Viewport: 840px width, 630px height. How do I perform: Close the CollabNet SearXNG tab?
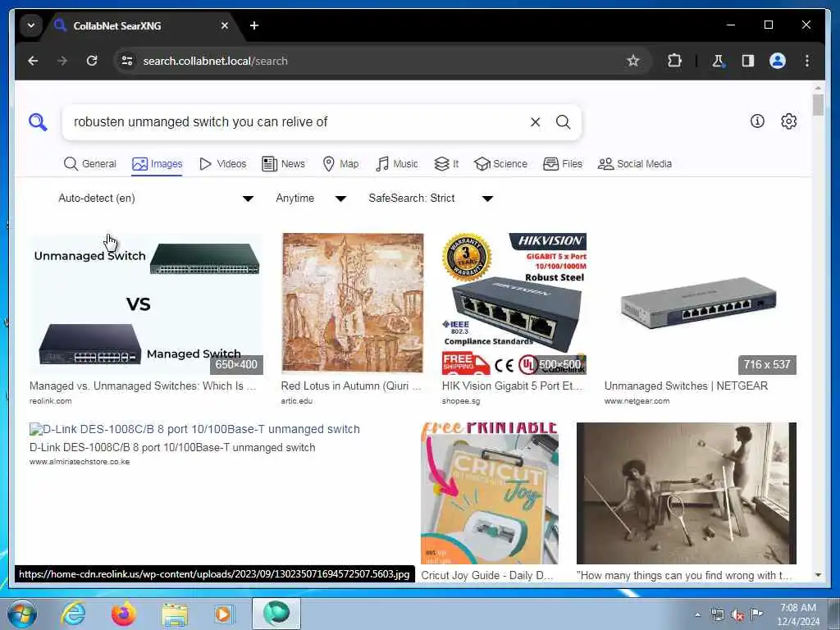(225, 25)
